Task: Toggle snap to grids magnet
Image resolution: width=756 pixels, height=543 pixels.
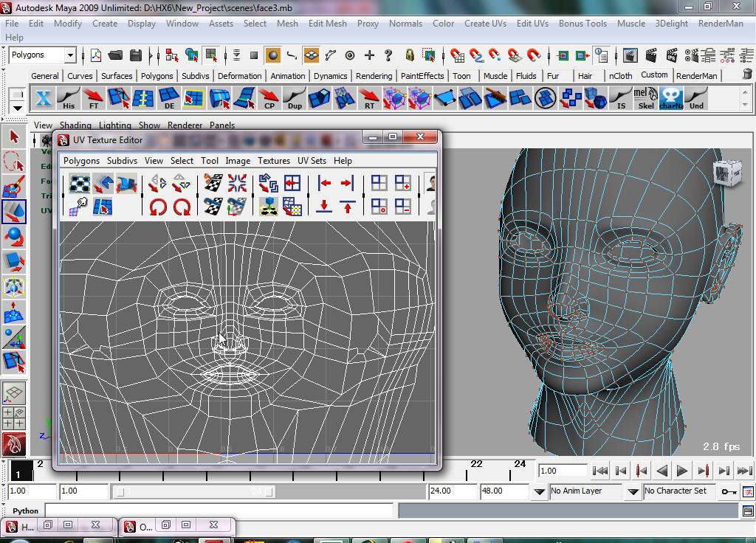Action: coord(456,55)
